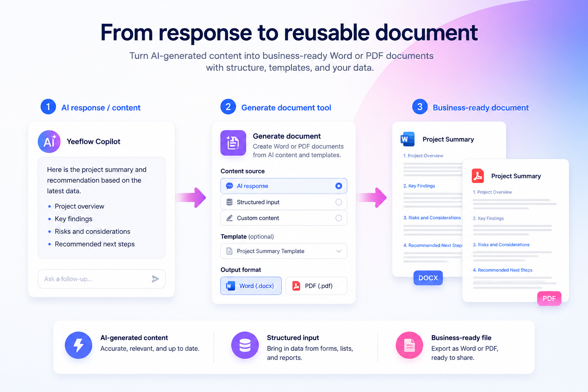Click "1. Project Overview" heading in Word document
Screen dimensions: 588x392
[x=423, y=156]
